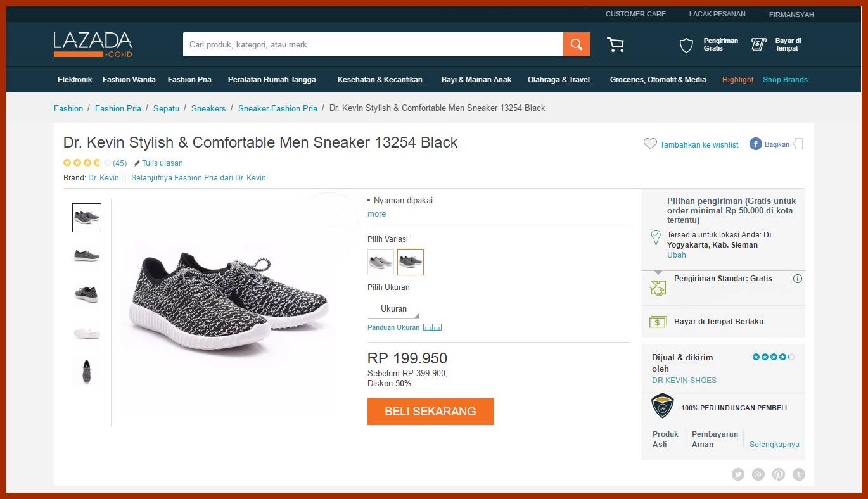Open the DR KEVIN SHOES seller link

[684, 381]
